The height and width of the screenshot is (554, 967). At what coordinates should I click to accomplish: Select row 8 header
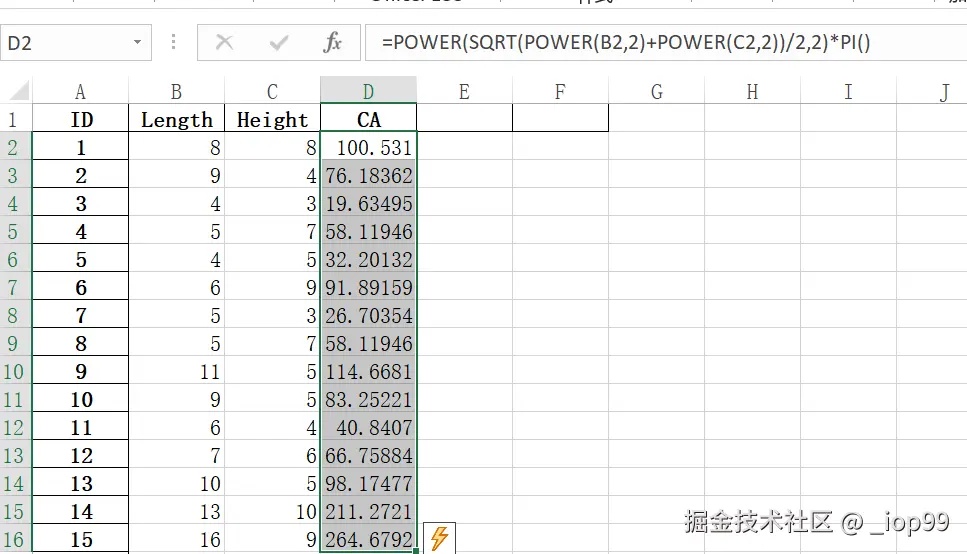pos(15,315)
